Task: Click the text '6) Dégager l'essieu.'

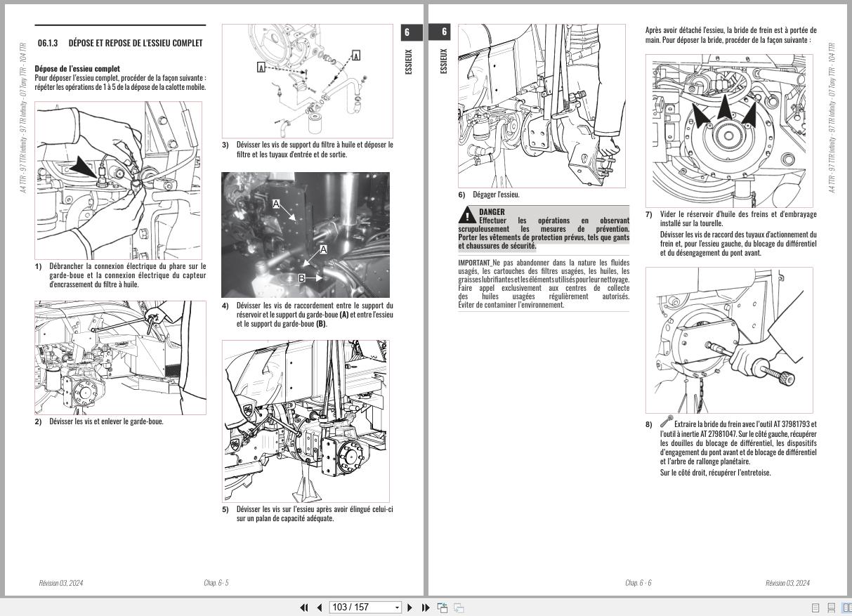Action: click(489, 195)
